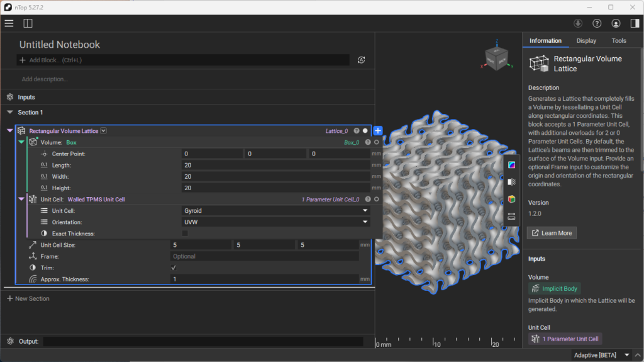Open help for 1 Parameter Unit Cell_0

[x=368, y=199]
